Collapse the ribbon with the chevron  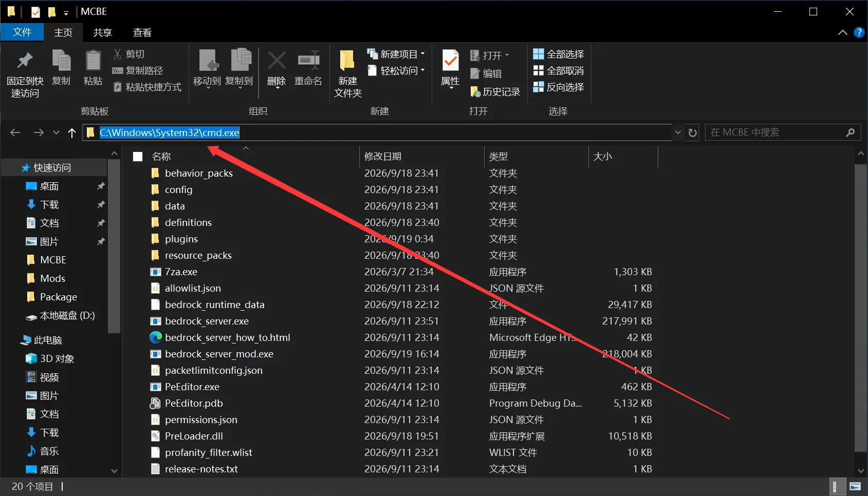coord(843,32)
